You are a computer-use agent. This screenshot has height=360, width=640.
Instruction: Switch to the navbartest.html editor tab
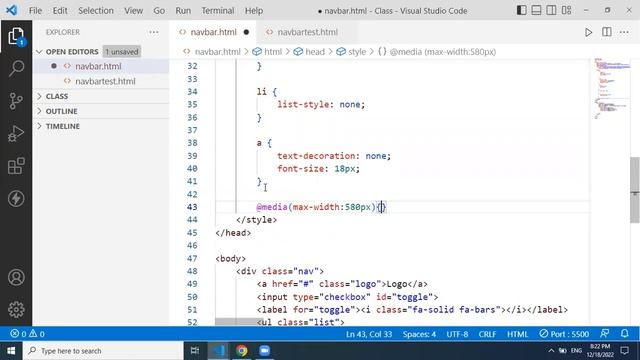[307, 32]
